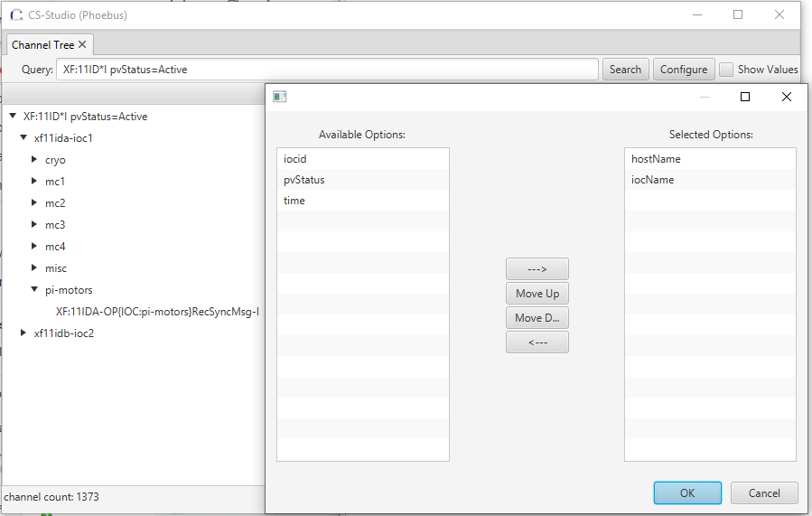Expand the mc3 tree node
Image resolution: width=812 pixels, height=516 pixels.
(x=34, y=225)
